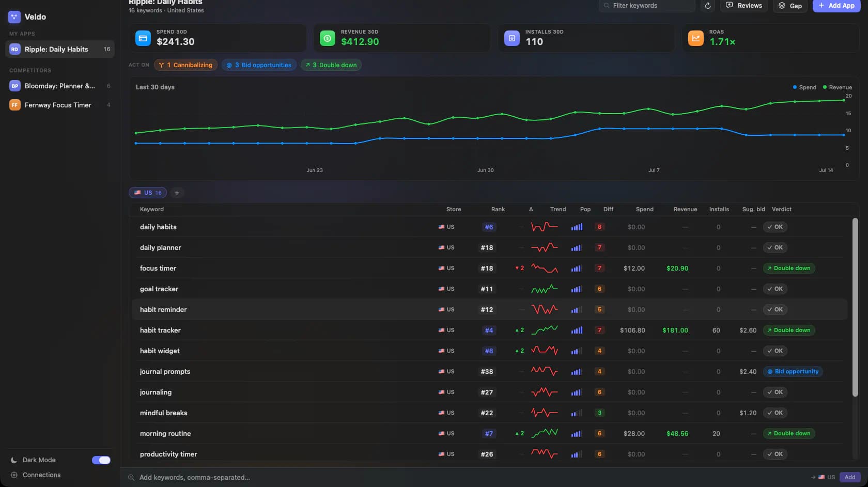Screen dimensions: 868x487
Task: Filter by 1 Cannibalizing chip
Action: point(185,65)
